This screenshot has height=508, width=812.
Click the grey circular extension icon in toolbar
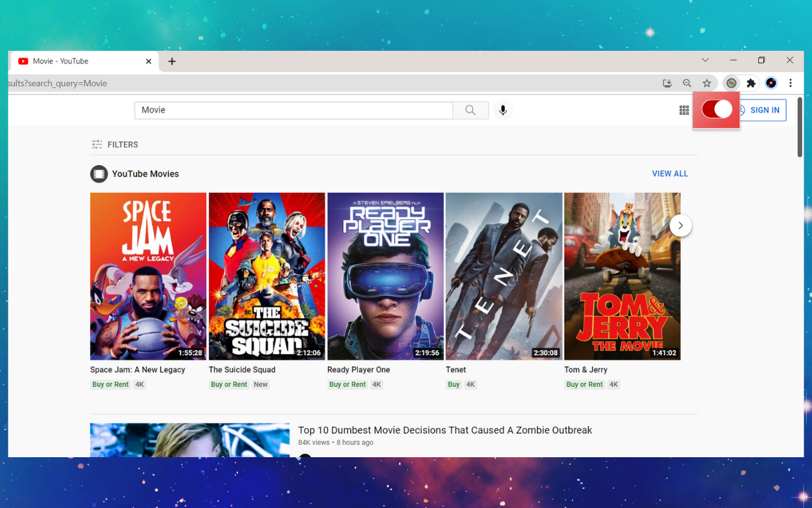[x=731, y=83]
